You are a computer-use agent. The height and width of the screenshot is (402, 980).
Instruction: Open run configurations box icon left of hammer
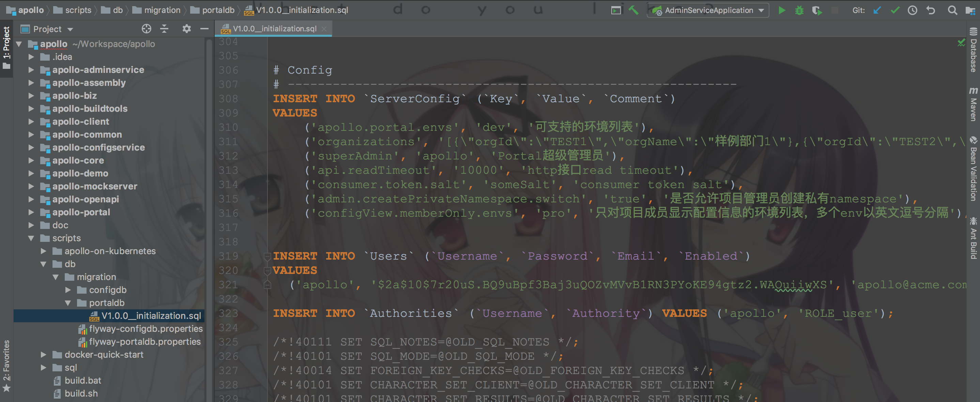pyautogui.click(x=616, y=10)
